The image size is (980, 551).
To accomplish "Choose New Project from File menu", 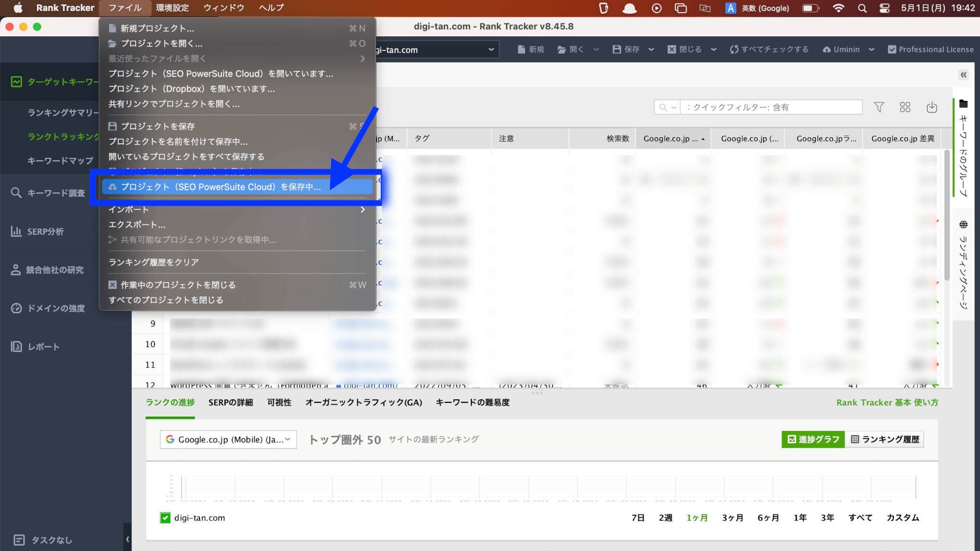I will 237,28.
